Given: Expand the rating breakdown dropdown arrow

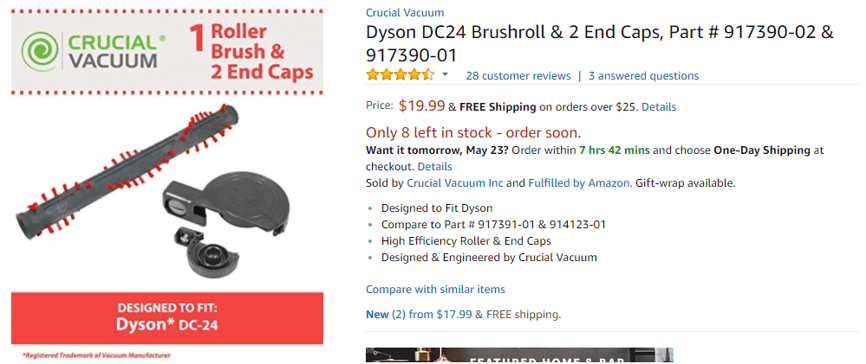Looking at the screenshot, I should tap(445, 75).
